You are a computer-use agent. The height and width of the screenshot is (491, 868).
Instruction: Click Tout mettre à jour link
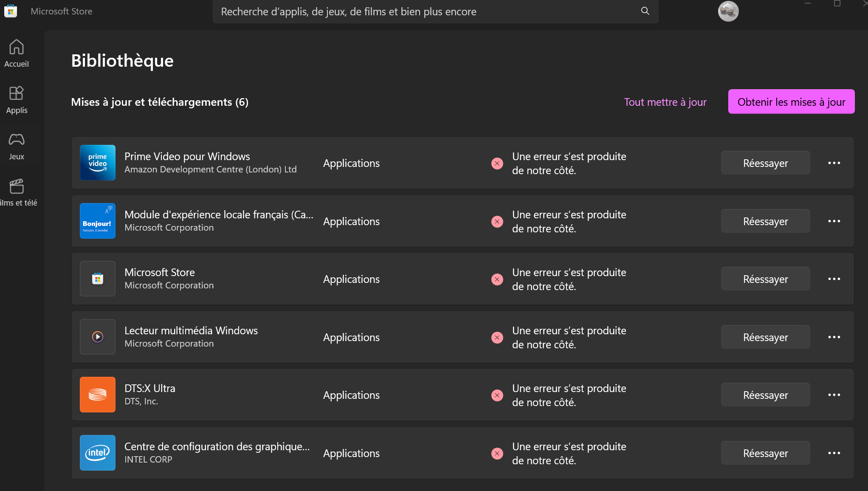point(665,102)
